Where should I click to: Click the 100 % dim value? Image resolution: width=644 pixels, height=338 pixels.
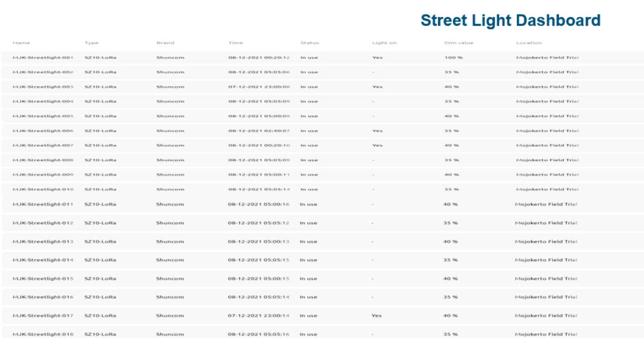[x=453, y=57]
